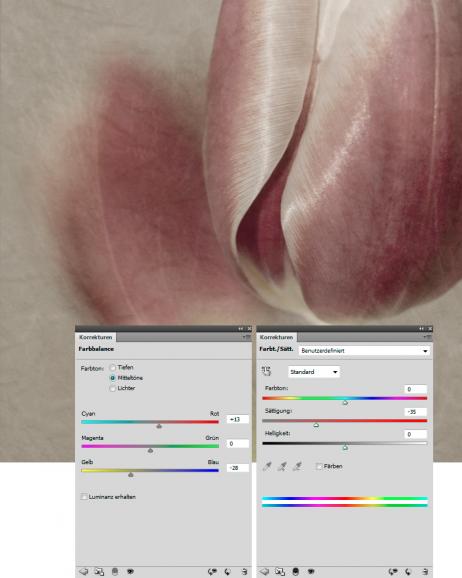This screenshot has width=462, height=578.
Task: Click trash icon in Farbbalance panel
Action: (x=244, y=571)
